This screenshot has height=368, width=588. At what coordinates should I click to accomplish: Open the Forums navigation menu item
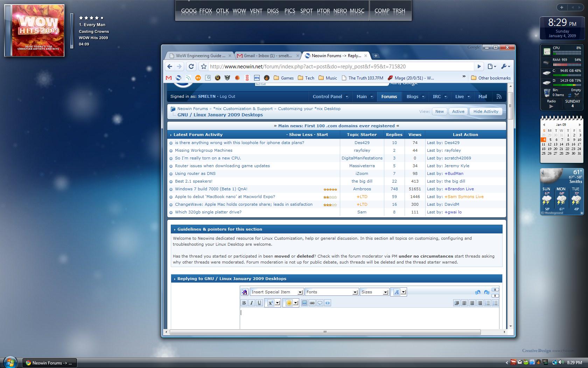[389, 96]
